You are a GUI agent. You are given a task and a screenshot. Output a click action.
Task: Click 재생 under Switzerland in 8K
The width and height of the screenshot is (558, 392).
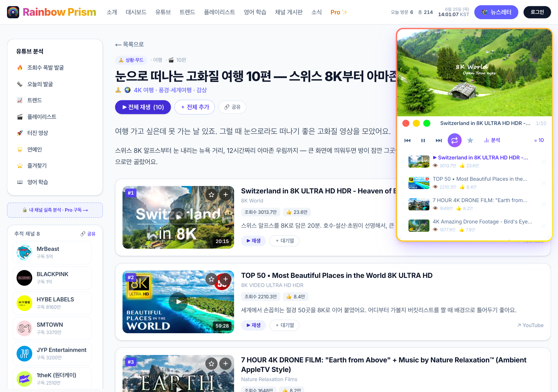pos(253,241)
